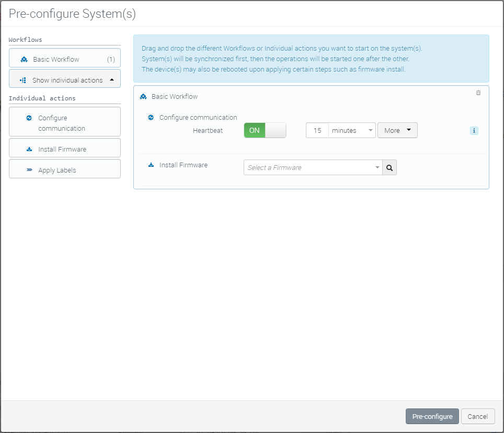The width and height of the screenshot is (504, 433).
Task: Click the heartbeat interval number field
Action: coord(317,131)
